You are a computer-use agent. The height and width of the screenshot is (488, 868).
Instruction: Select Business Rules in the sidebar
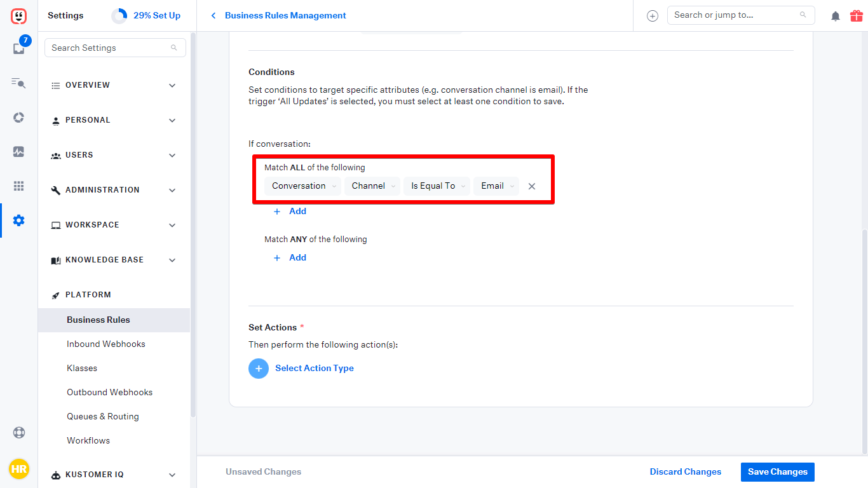pos(114,320)
